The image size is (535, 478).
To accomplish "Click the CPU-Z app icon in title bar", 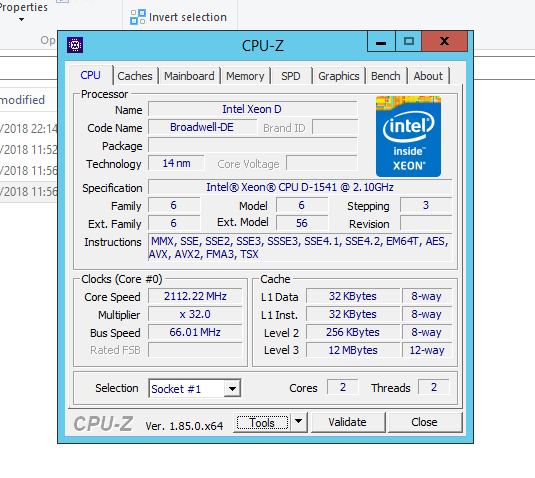I will [x=75, y=45].
